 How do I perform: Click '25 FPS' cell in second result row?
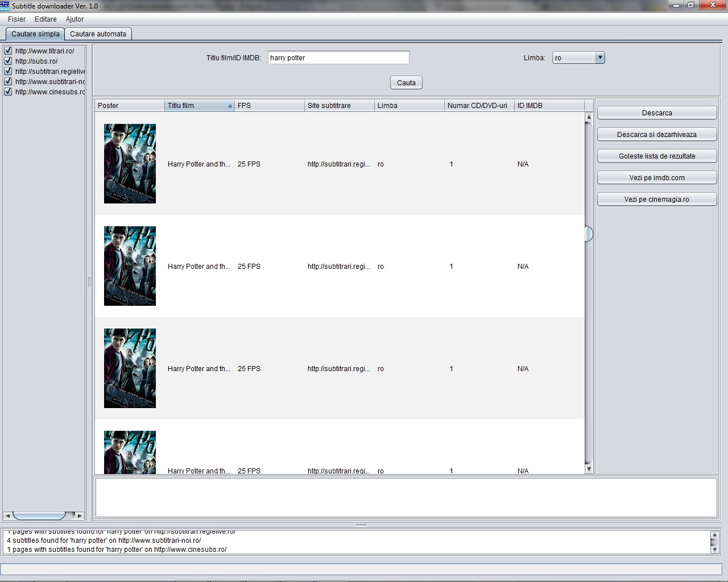click(x=249, y=267)
